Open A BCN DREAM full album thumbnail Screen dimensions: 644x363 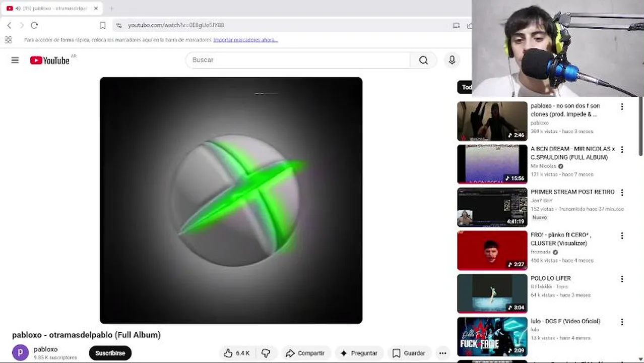pyautogui.click(x=492, y=164)
